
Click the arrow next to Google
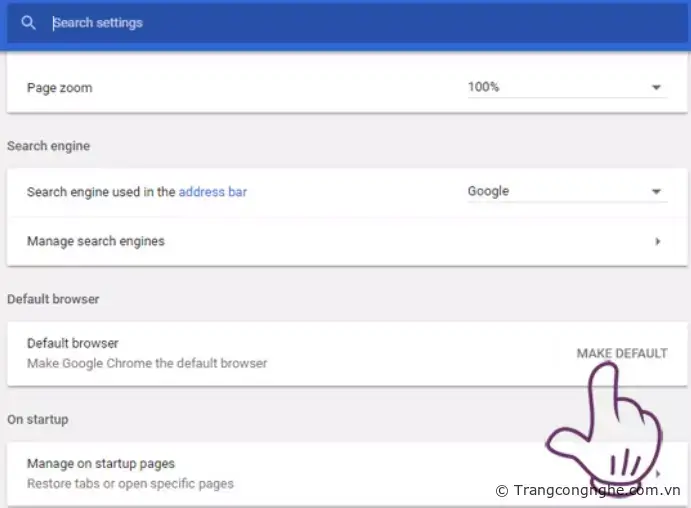(657, 192)
